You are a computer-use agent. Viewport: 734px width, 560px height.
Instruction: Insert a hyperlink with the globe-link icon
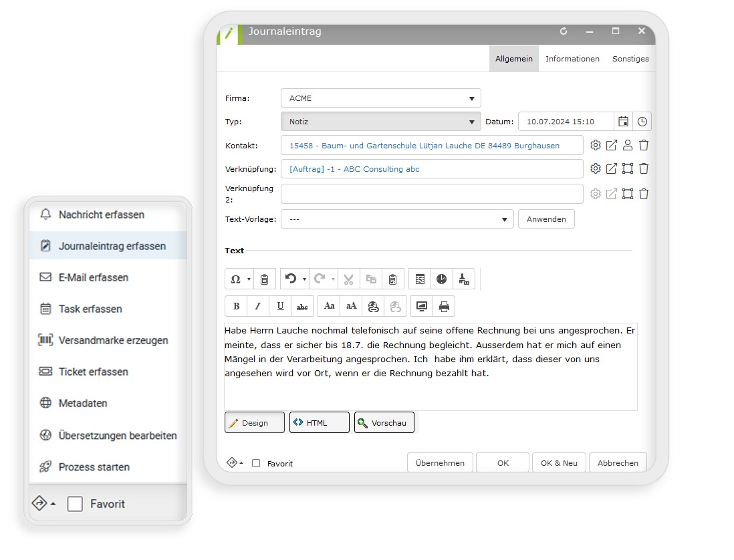373,307
